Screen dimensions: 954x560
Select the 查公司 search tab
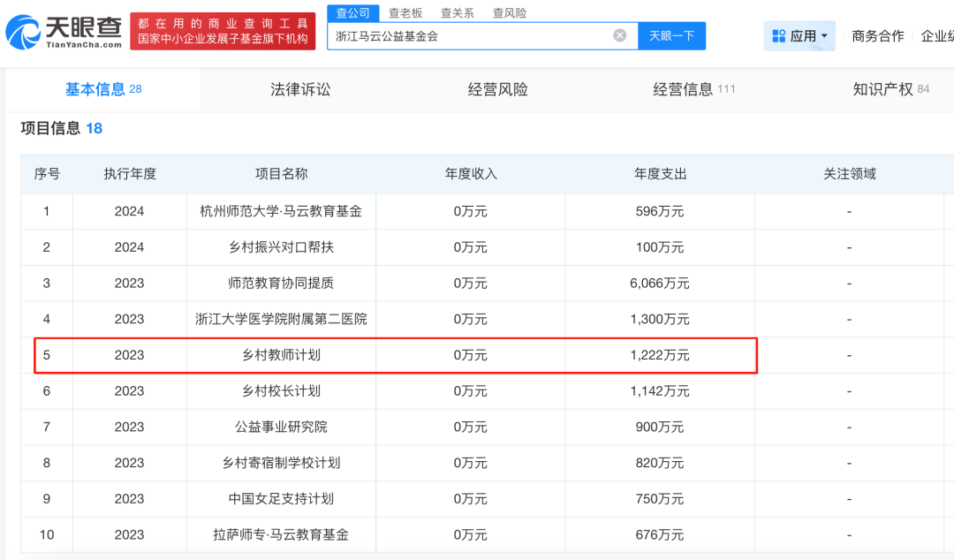[353, 13]
